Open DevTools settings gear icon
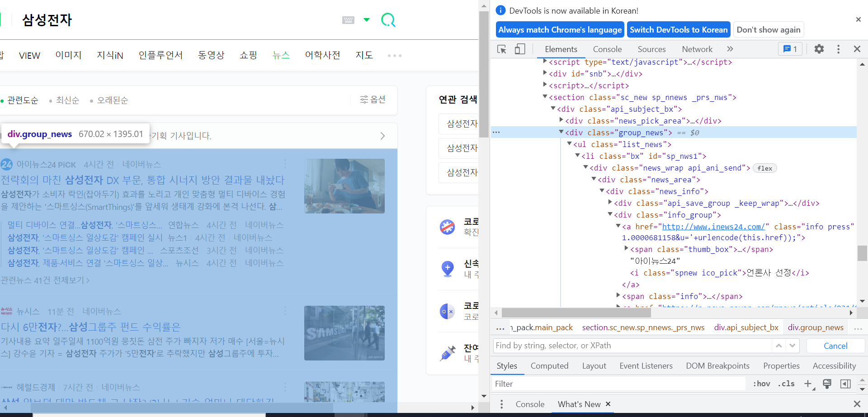 coord(819,49)
